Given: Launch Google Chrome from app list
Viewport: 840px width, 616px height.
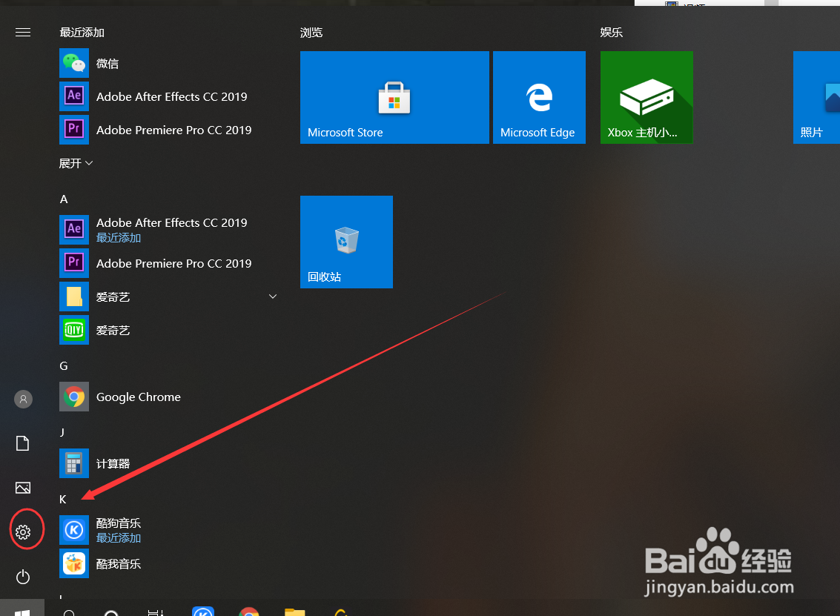Looking at the screenshot, I should [168, 397].
